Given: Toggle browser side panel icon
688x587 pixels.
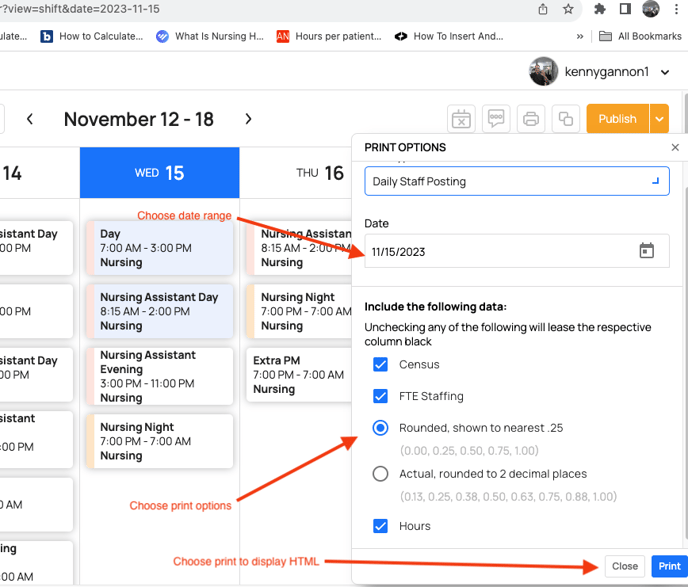Looking at the screenshot, I should [625, 9].
